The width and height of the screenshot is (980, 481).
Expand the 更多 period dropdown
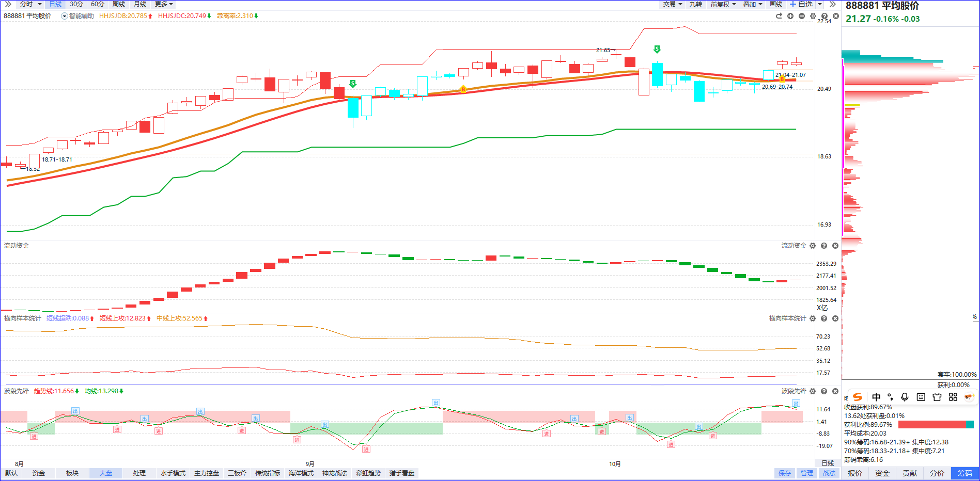click(164, 4)
